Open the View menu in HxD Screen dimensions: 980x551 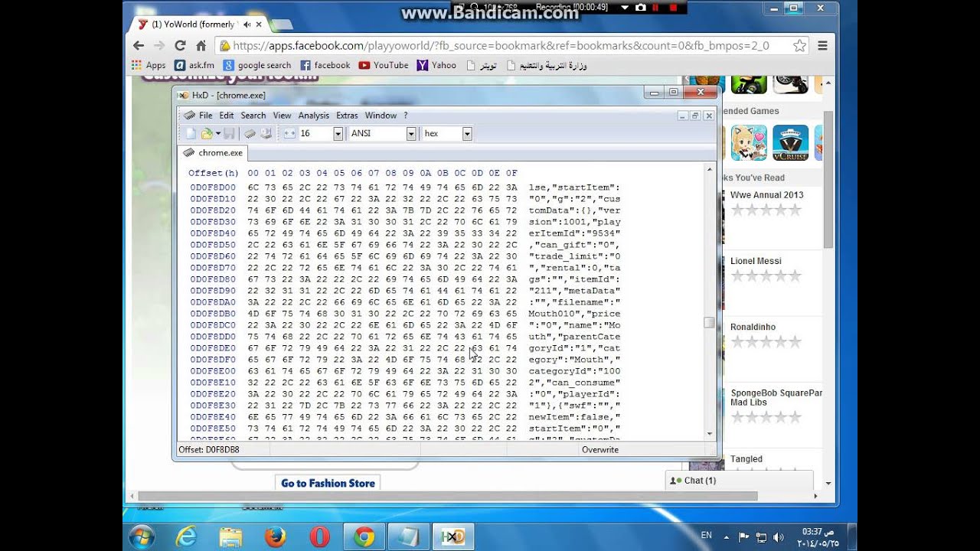click(282, 116)
